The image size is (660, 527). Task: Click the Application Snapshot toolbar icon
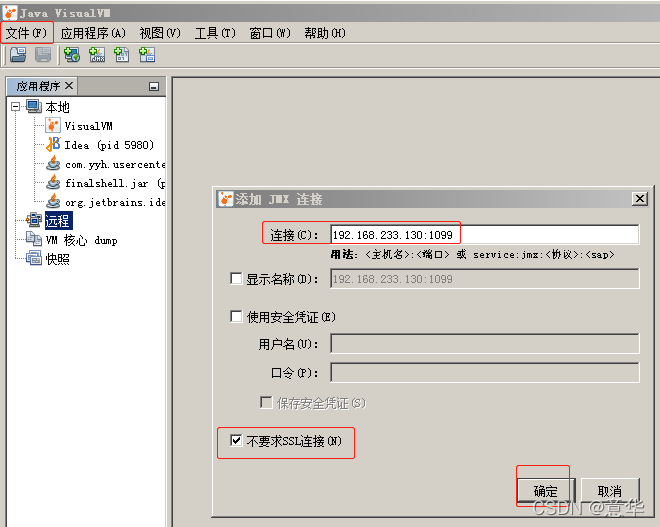[x=147, y=55]
